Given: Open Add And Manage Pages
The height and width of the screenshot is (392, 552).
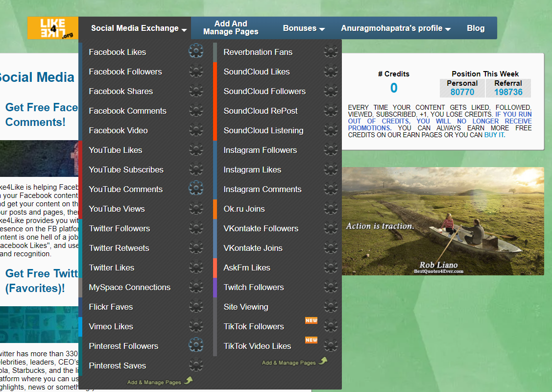Looking at the screenshot, I should 231,28.
